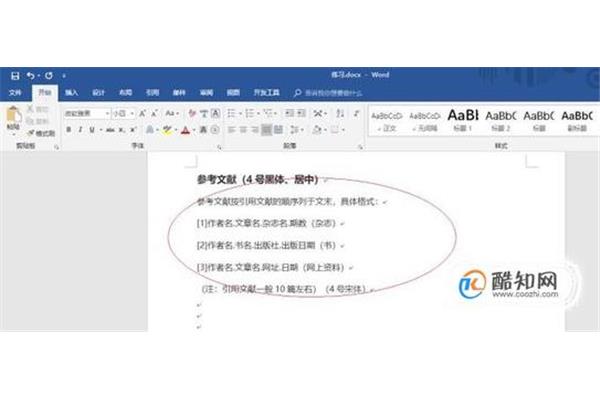Center the text
The height and width of the screenshot is (400, 600).
(x=243, y=130)
